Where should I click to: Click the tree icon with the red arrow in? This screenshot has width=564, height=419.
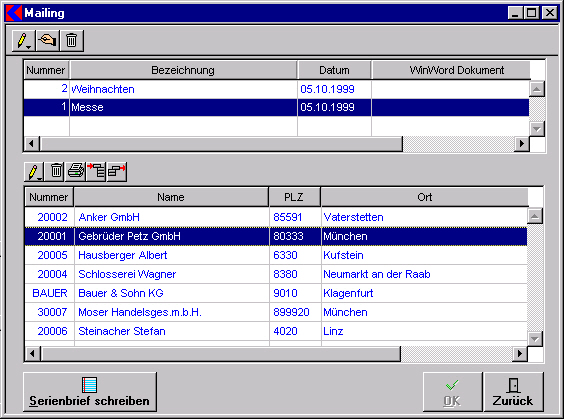[96, 172]
